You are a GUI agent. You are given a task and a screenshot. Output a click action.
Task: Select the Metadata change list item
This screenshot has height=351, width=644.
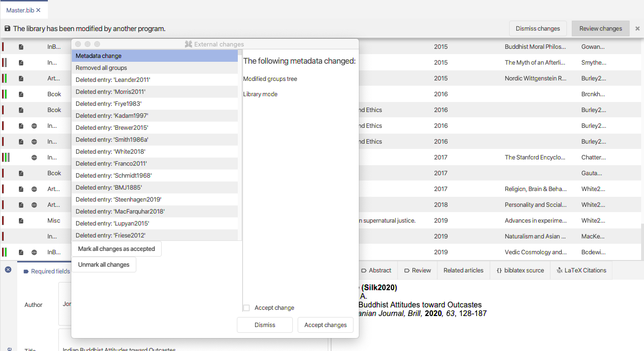[155, 56]
